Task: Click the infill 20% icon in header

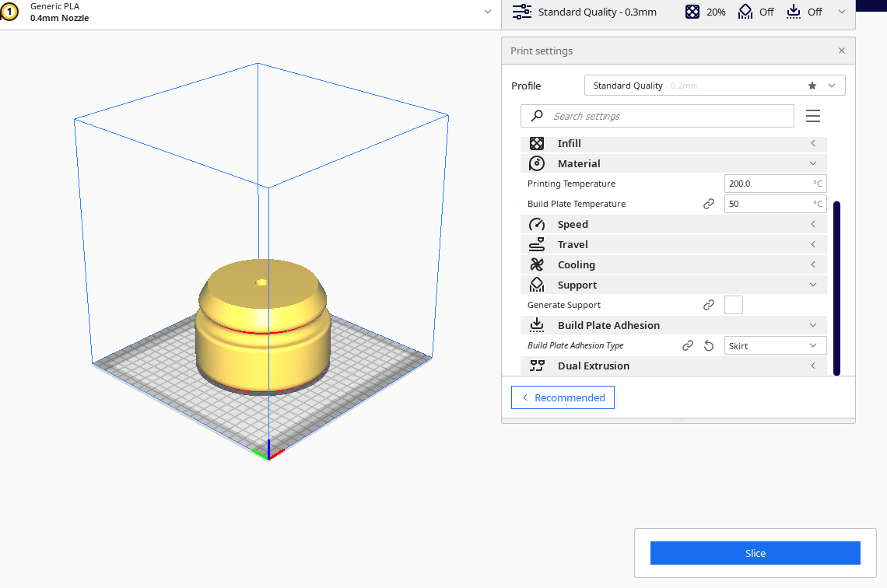Action: point(692,12)
